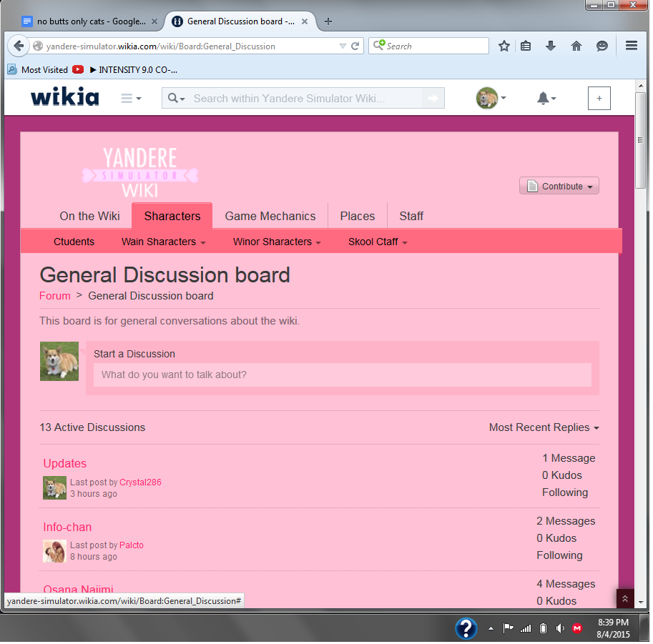
Task: Reload the page with the refresh icon
Action: [355, 46]
